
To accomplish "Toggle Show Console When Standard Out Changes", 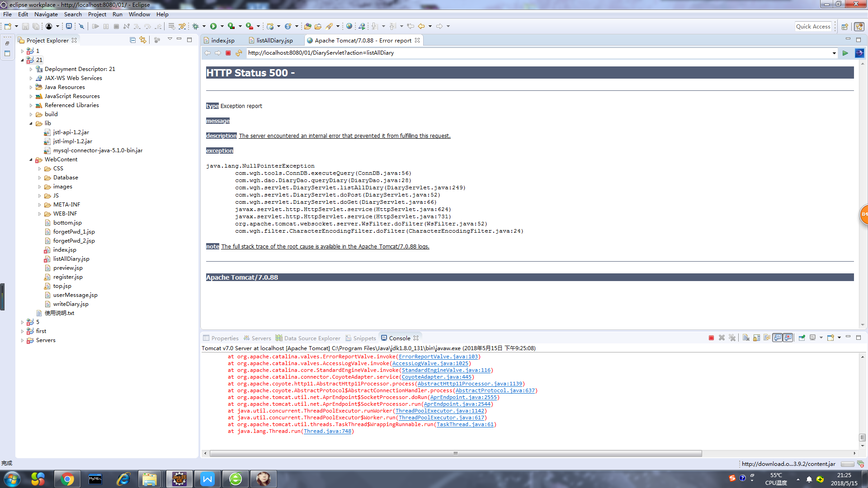I will point(778,338).
